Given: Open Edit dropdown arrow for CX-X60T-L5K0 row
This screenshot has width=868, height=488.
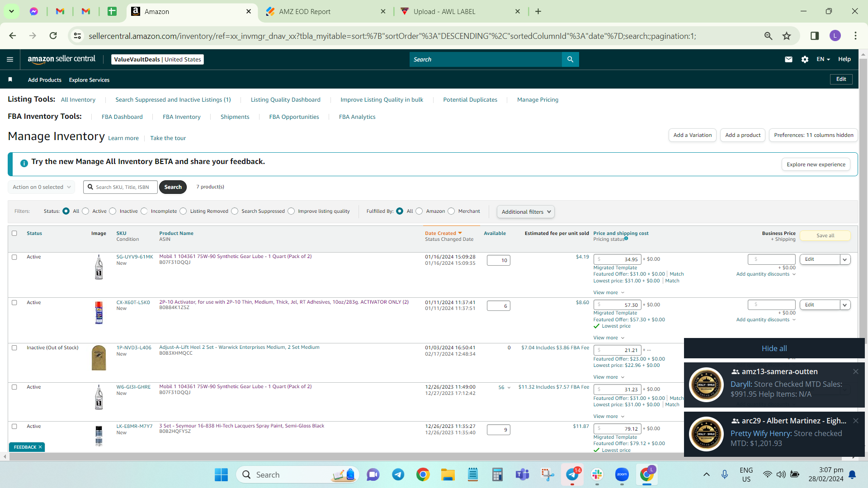Looking at the screenshot, I should point(845,305).
